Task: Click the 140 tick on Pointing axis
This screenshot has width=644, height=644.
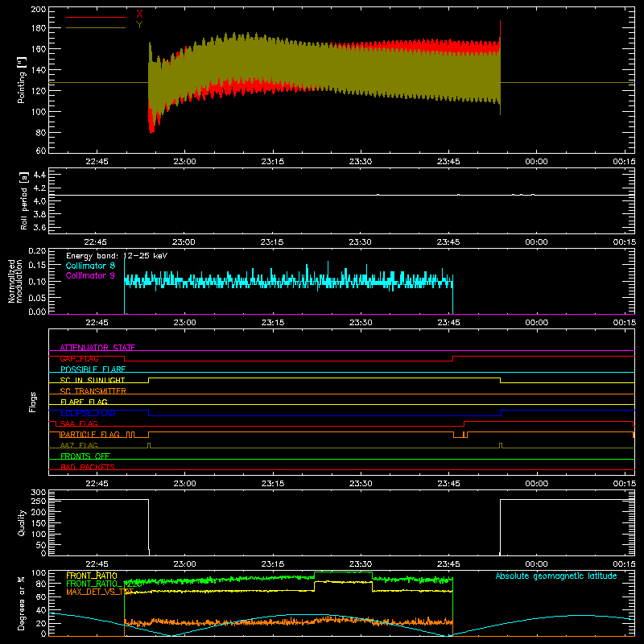Action: (39, 70)
